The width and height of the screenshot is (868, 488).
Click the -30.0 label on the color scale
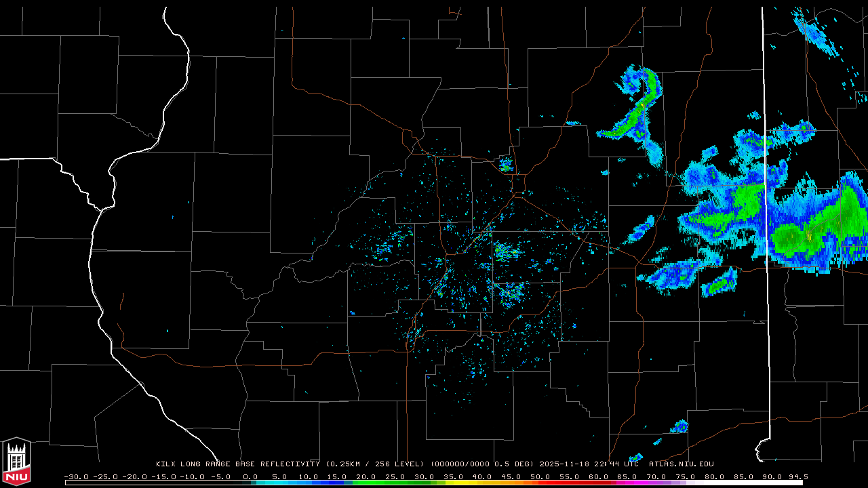pyautogui.click(x=76, y=476)
